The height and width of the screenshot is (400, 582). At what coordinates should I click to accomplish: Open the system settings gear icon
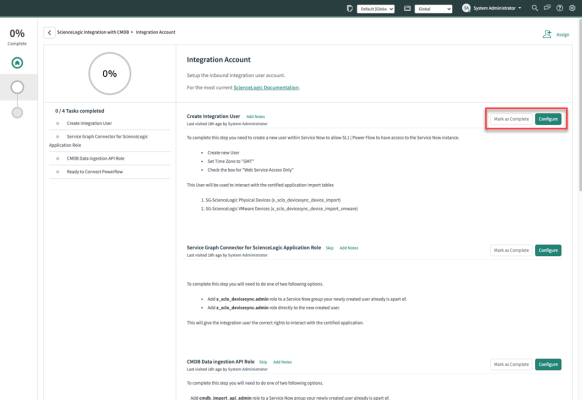click(572, 8)
